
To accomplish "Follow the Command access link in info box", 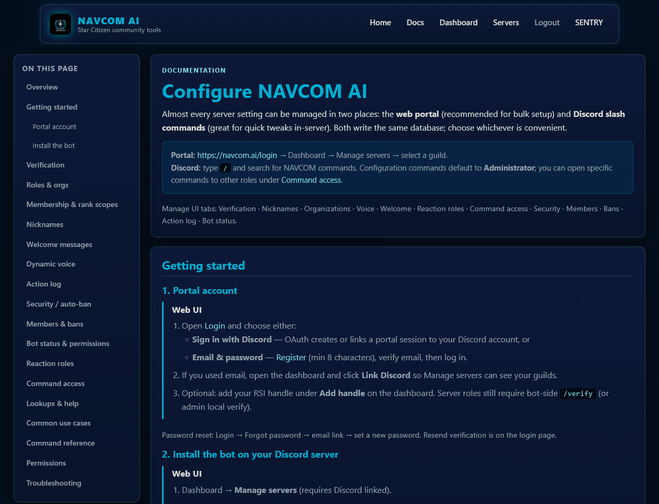I will pos(311,180).
